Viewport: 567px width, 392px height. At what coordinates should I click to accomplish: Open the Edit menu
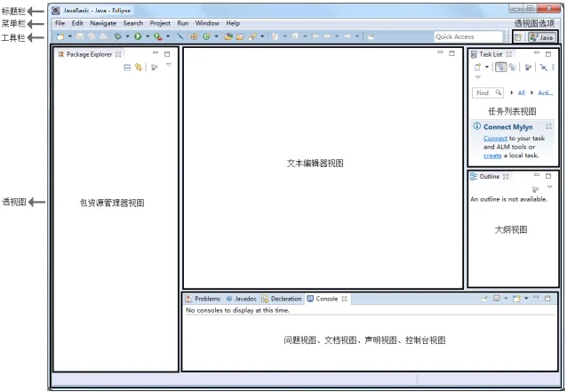[x=77, y=23]
